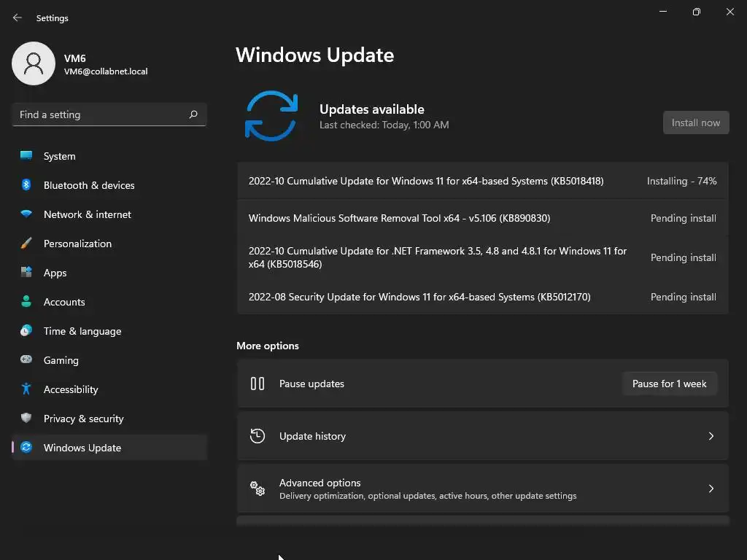
Task: Open the Personalization paintbrush icon
Action: point(26,244)
